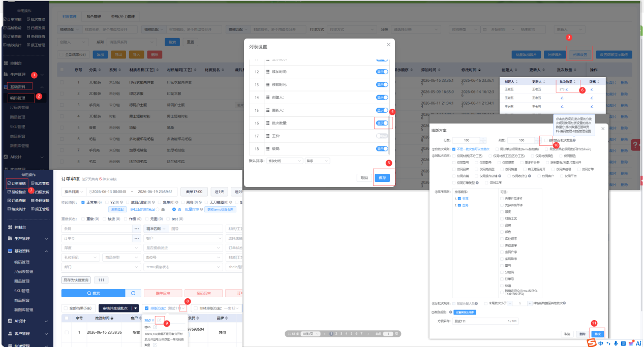Check the 全部结果(6条) checkbox
The width and height of the screenshot is (644, 347).
[66, 308]
